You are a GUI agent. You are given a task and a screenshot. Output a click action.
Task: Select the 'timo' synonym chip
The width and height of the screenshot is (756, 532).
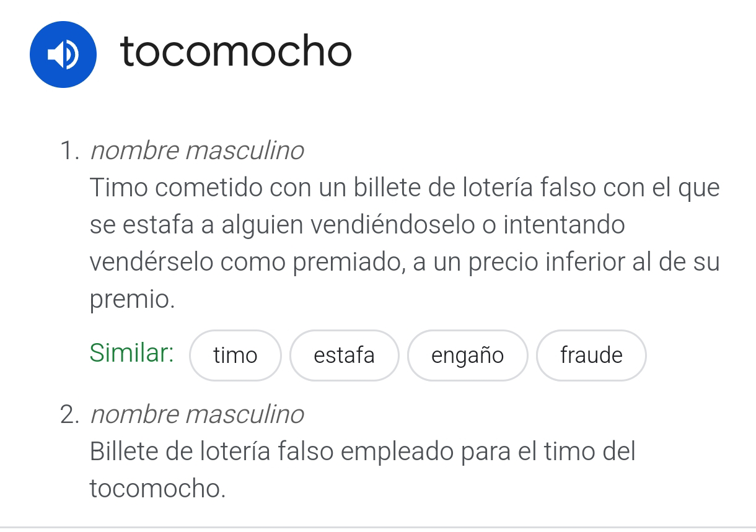click(x=235, y=355)
